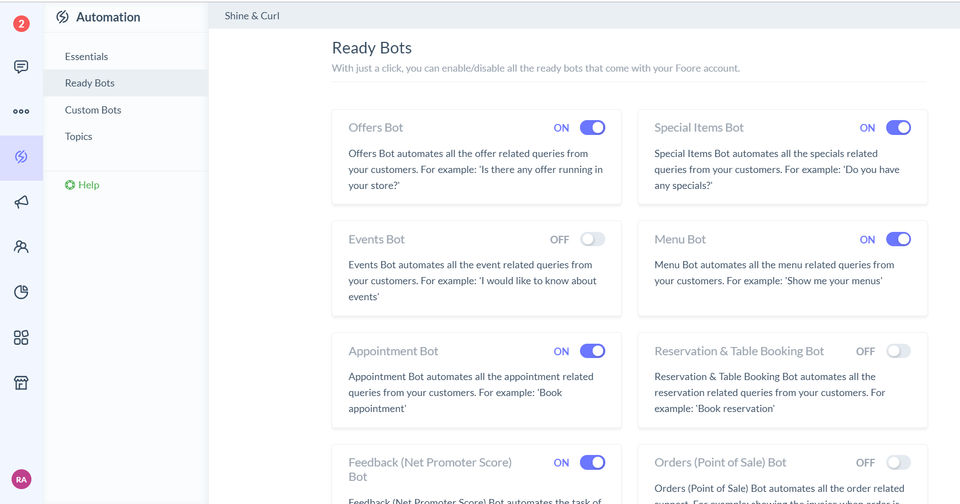The image size is (960, 504).
Task: Click the green Help lifebuoy icon
Action: coord(70,185)
